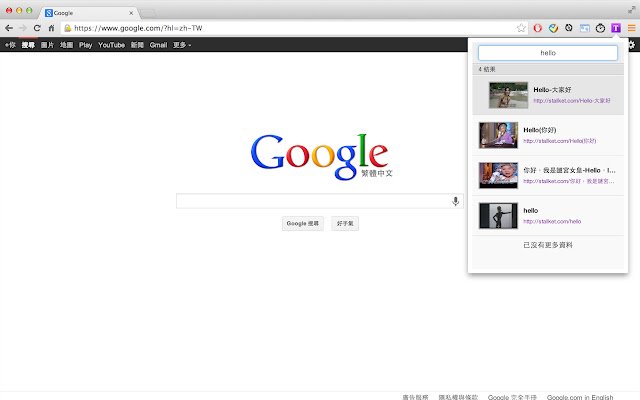Open the Hello-大家好 result thumbnail
The image size is (640, 400).
[508, 95]
